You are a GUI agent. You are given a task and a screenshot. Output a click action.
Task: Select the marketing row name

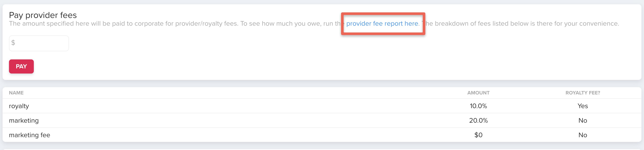pyautogui.click(x=24, y=121)
